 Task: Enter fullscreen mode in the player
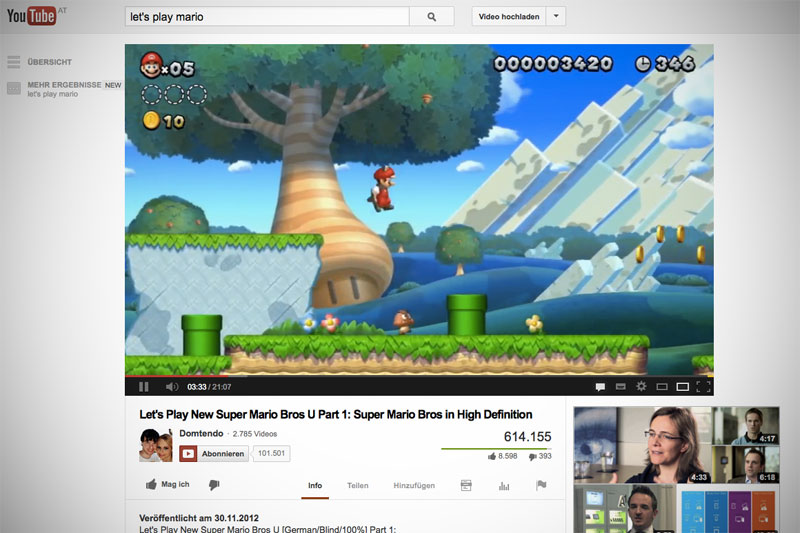(704, 387)
